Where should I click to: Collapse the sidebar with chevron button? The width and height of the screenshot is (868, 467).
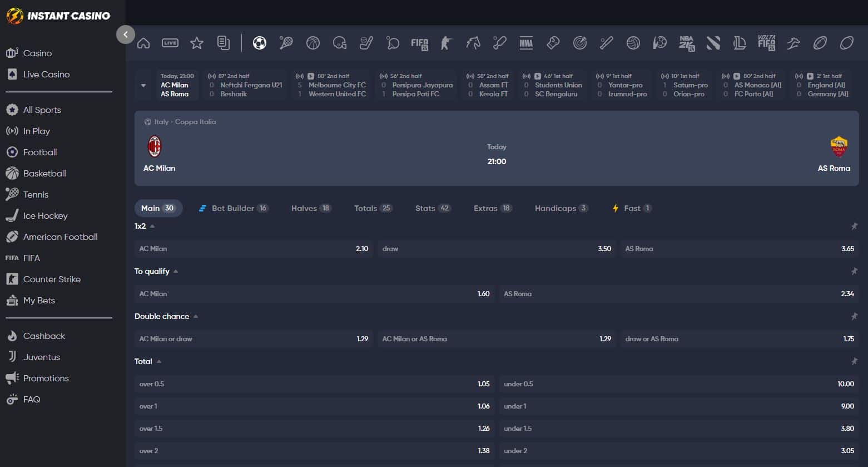pyautogui.click(x=126, y=35)
